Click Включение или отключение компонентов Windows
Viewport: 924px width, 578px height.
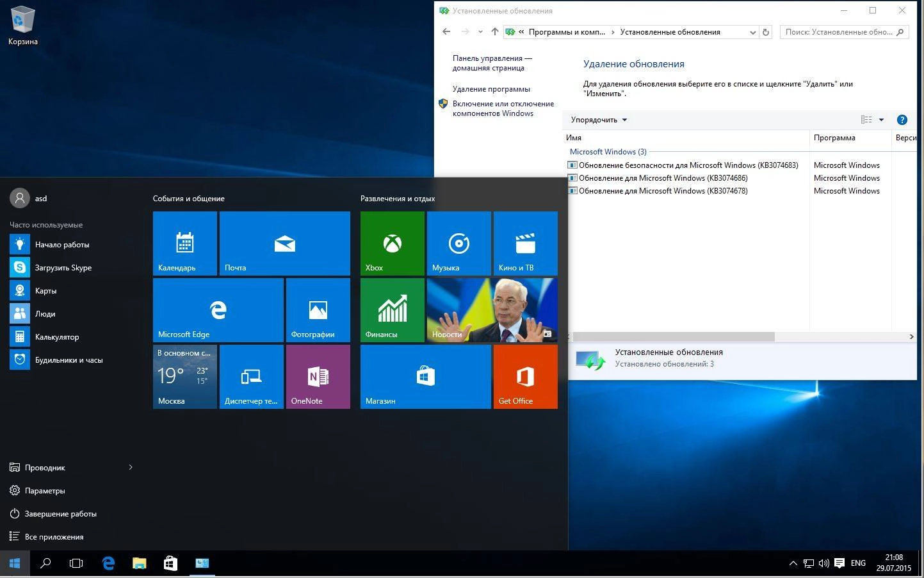pyautogui.click(x=503, y=108)
